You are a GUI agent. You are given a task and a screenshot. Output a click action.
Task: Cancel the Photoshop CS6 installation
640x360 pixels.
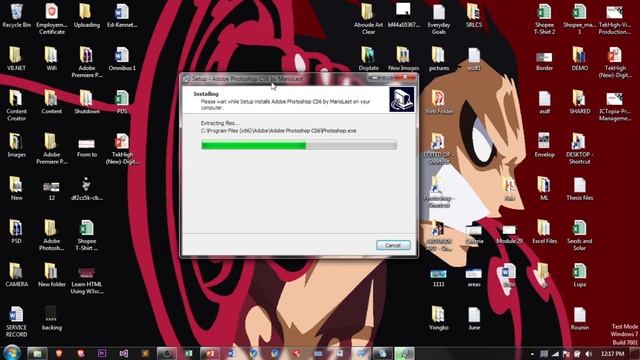(x=393, y=245)
